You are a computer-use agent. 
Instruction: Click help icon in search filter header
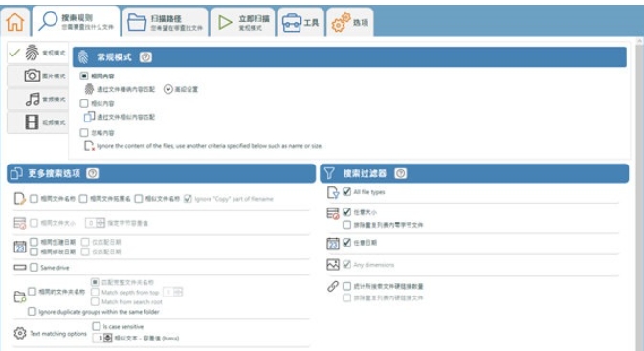pos(400,173)
